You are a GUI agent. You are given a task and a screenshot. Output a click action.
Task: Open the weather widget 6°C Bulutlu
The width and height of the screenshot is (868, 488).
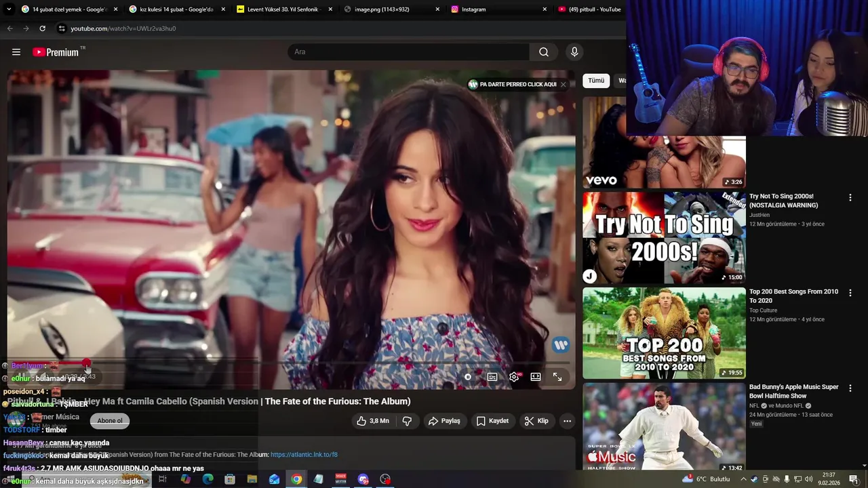click(706, 479)
